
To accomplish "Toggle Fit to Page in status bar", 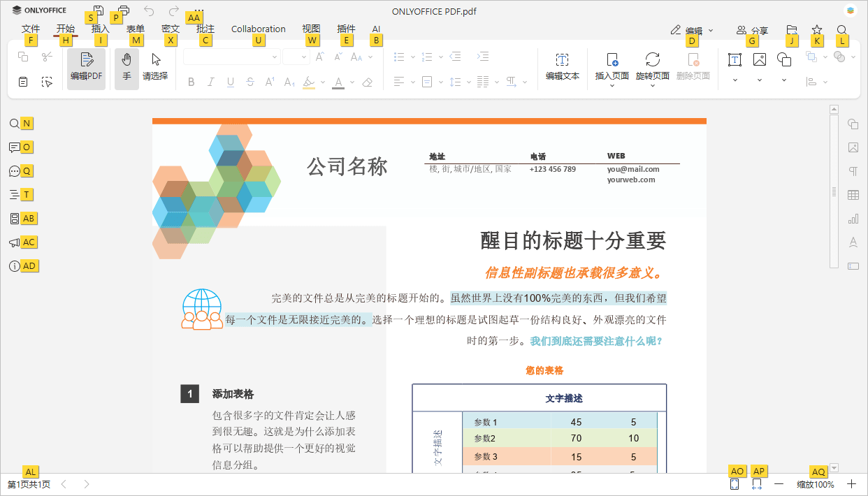I will [x=735, y=484].
